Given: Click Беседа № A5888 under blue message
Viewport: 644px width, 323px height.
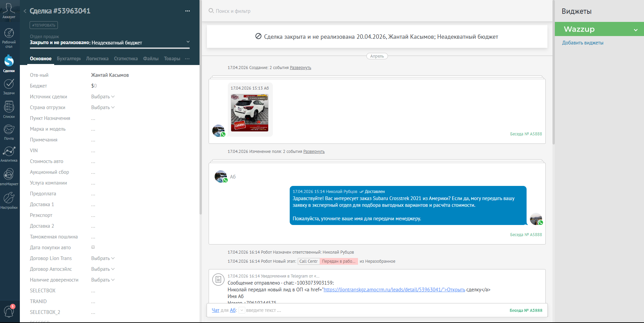Looking at the screenshot, I should [x=526, y=235].
